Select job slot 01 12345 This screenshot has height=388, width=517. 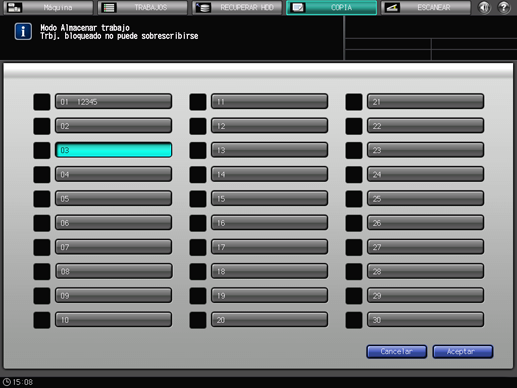[x=113, y=102]
